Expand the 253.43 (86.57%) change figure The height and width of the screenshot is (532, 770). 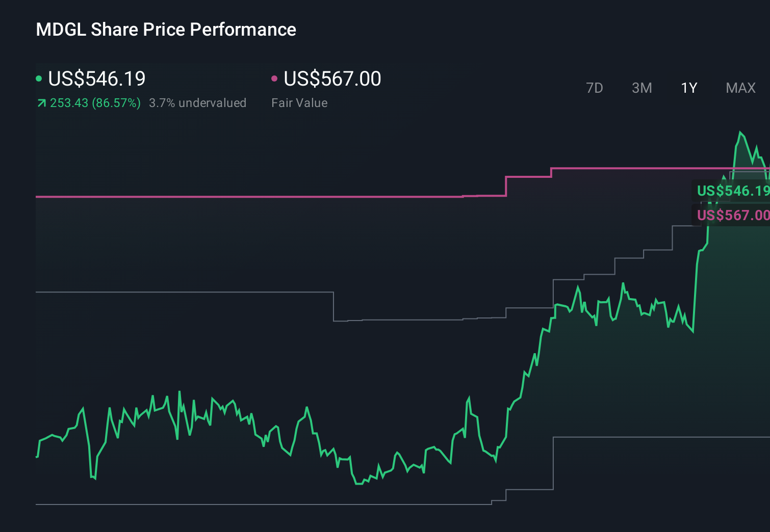pyautogui.click(x=95, y=103)
